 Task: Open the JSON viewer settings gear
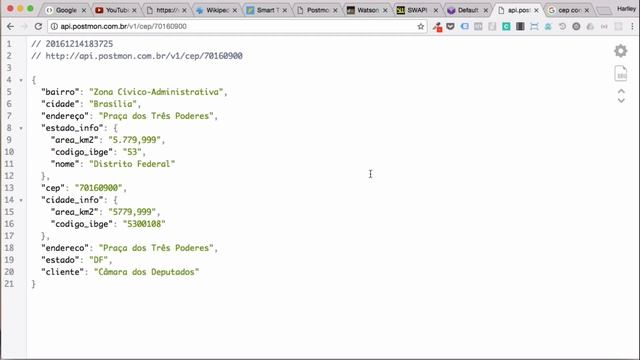[x=620, y=51]
